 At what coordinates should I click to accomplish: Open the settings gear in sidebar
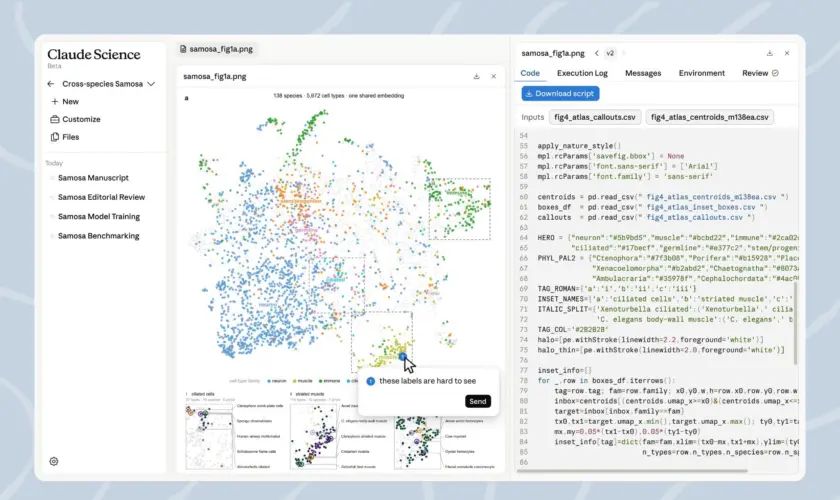[54, 461]
